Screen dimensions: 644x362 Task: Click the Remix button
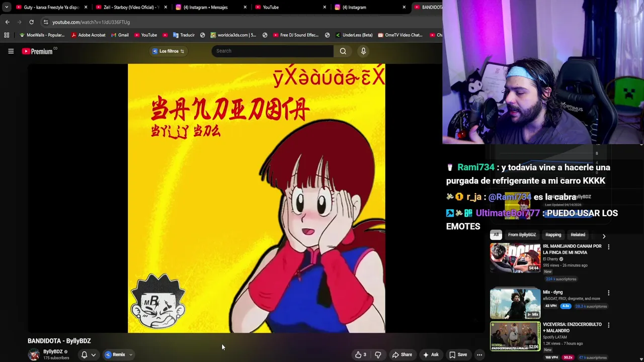coord(115,355)
